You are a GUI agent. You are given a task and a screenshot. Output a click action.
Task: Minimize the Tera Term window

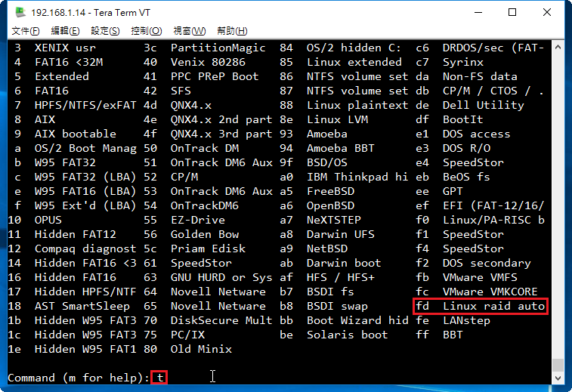coord(478,12)
